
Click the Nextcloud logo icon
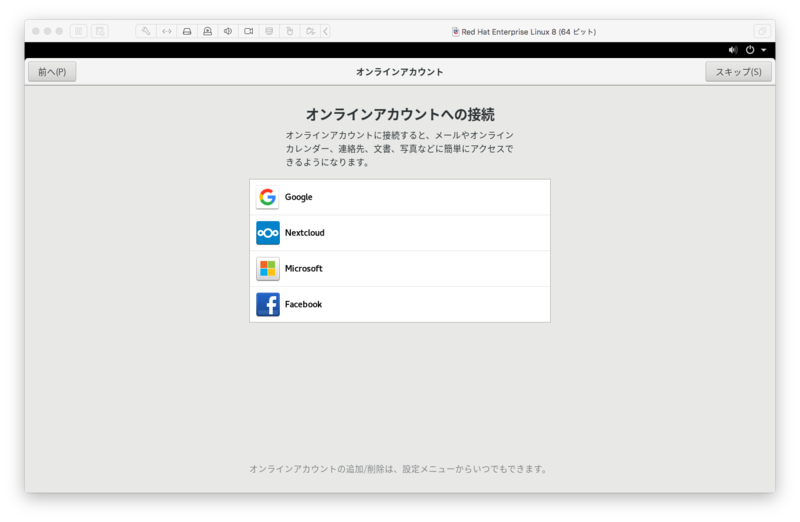point(268,233)
